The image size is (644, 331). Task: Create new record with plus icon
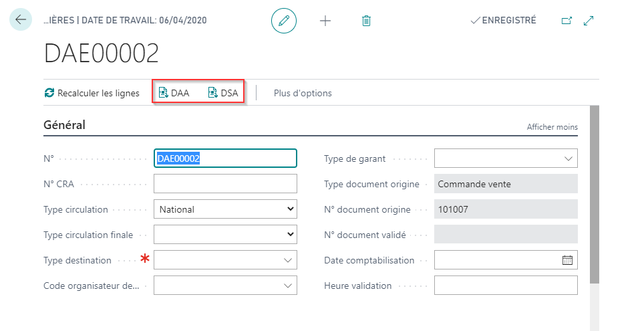tap(325, 21)
